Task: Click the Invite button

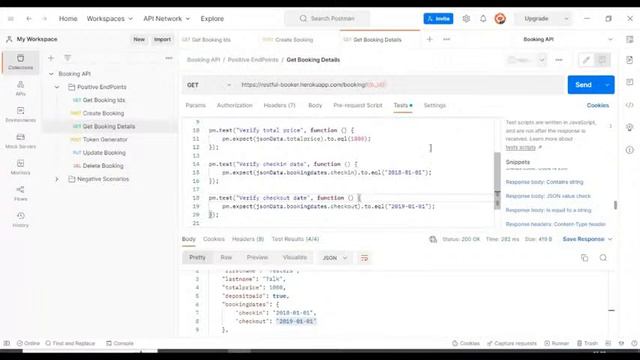Action: coord(438,18)
